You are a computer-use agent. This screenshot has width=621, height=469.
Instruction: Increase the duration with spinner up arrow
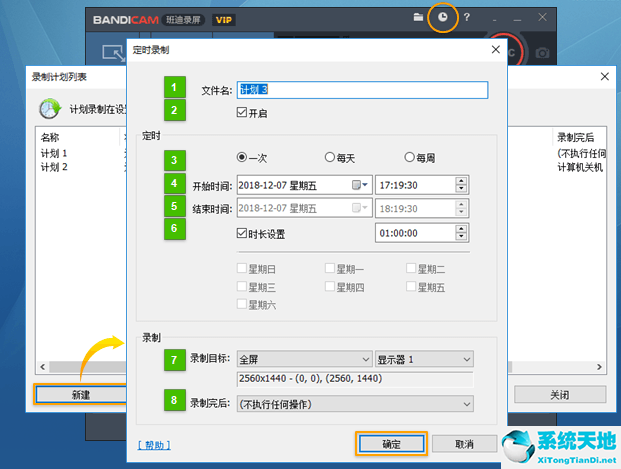click(461, 229)
